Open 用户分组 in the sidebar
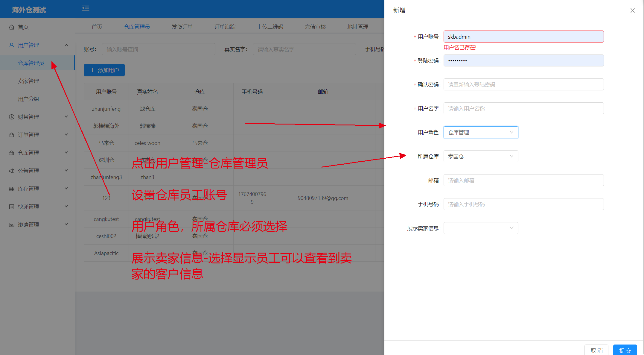The width and height of the screenshot is (644, 355). [x=37, y=99]
